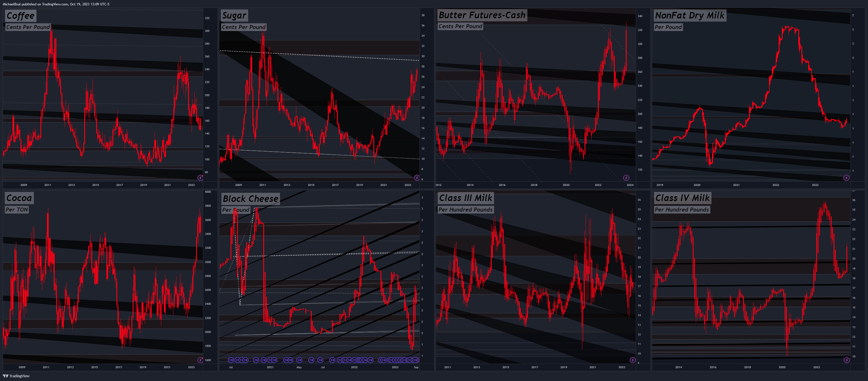The width and height of the screenshot is (868, 381).
Task: Select the Class III Milk chart title
Action: point(466,198)
